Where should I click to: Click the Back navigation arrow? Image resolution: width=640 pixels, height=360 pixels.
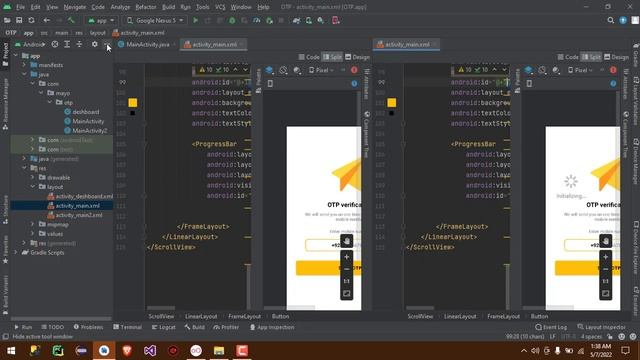[47, 20]
